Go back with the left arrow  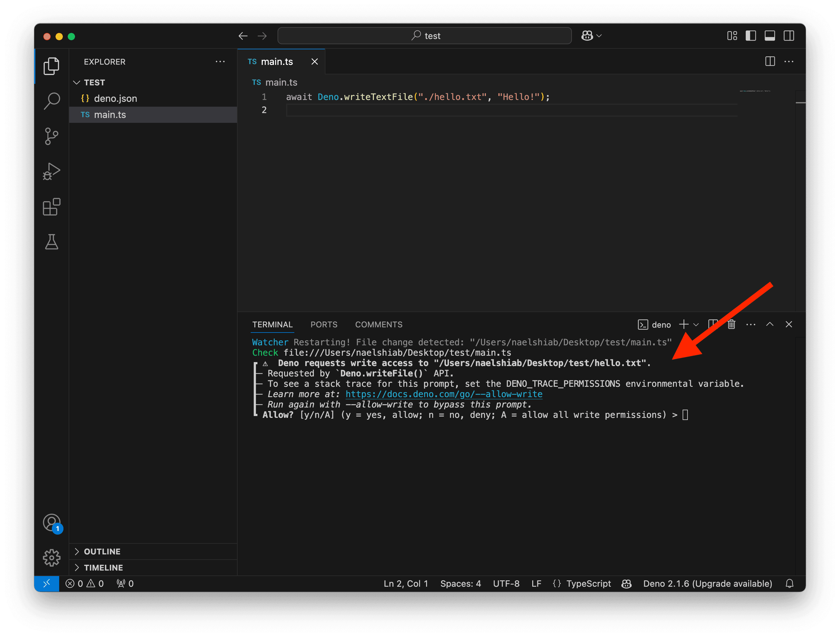click(x=243, y=36)
